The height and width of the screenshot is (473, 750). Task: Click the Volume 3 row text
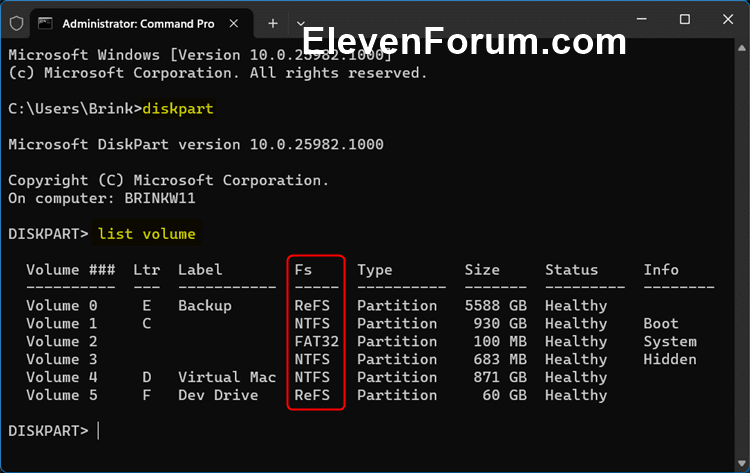click(x=62, y=359)
